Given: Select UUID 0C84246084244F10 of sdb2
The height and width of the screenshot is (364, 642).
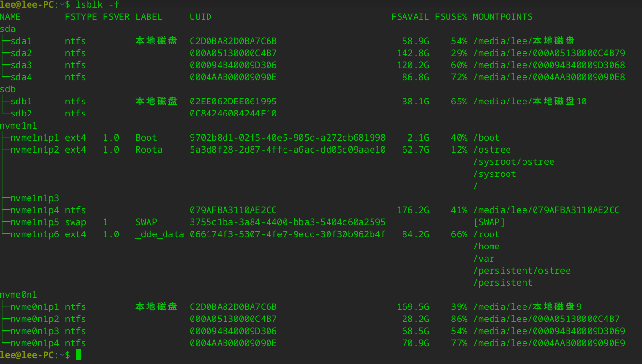Looking at the screenshot, I should [233, 114].
